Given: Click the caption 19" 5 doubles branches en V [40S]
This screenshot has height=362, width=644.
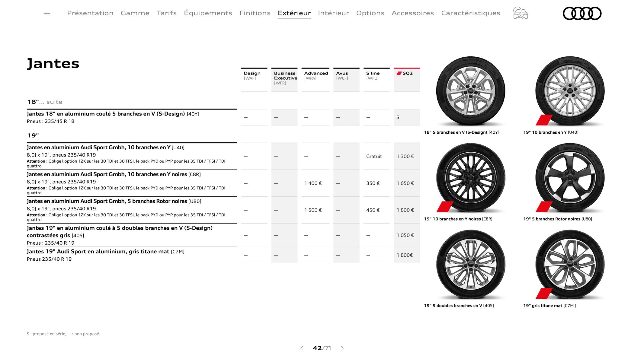Looking at the screenshot, I should (x=459, y=306).
